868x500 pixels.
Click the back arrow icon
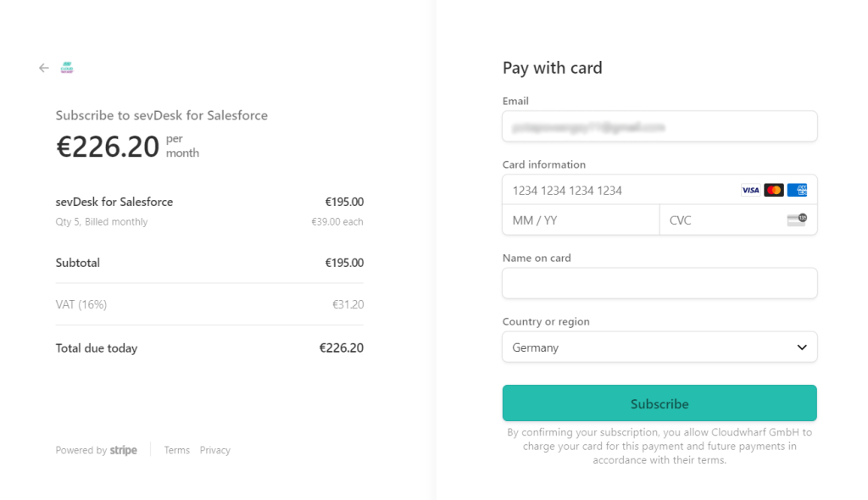[x=44, y=69]
